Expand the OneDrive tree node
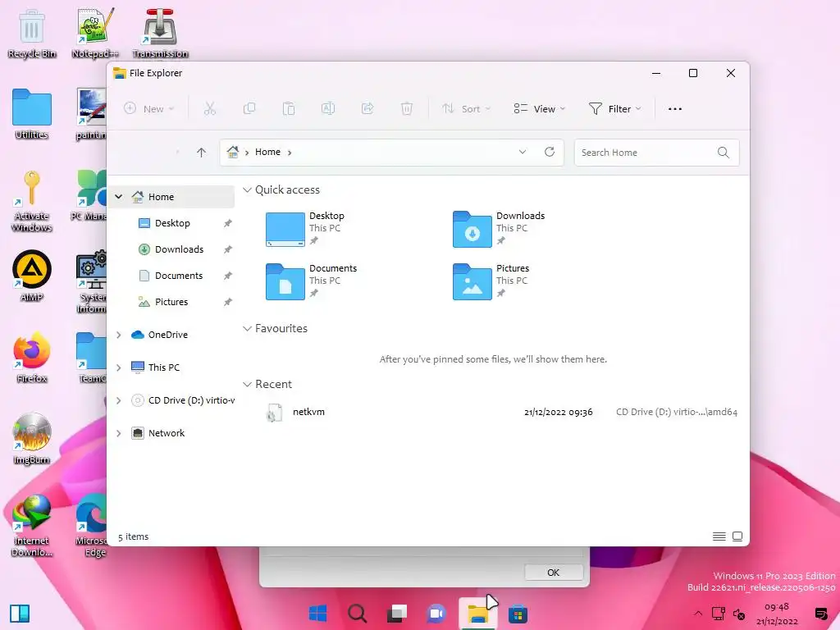This screenshot has width=840, height=630. coord(119,335)
